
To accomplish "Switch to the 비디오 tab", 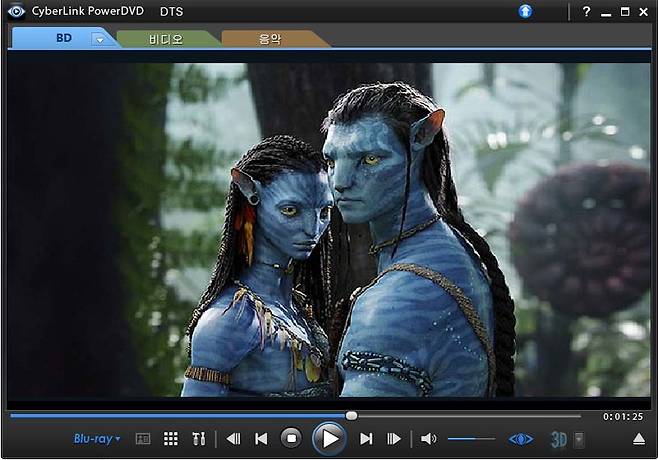I will coord(166,38).
